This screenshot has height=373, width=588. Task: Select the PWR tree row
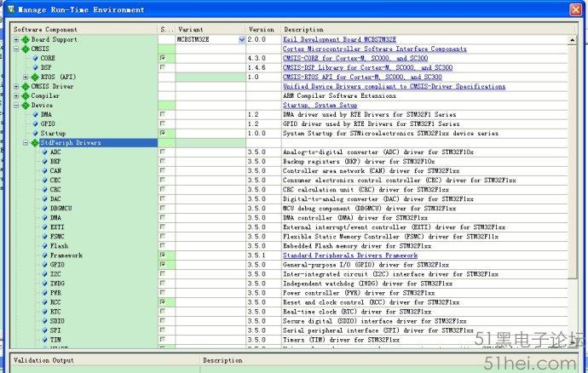pyautogui.click(x=55, y=293)
